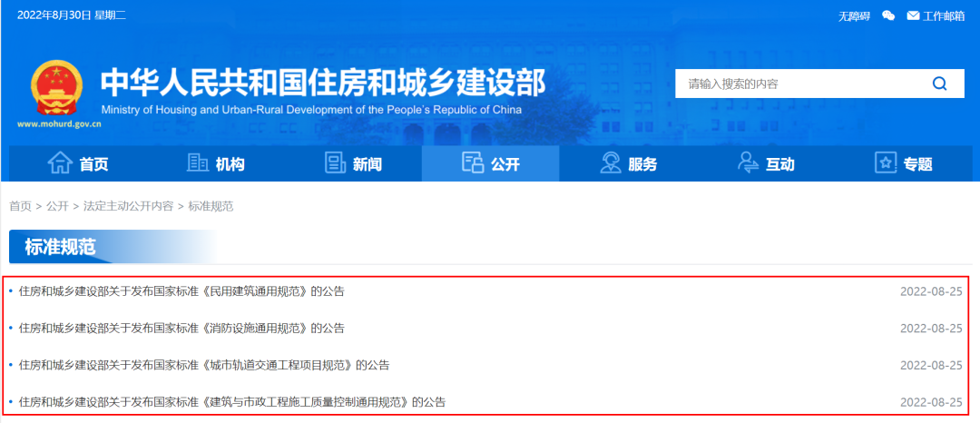Click the 无障碍 accessibility link
Image resolution: width=980 pixels, height=423 pixels.
tap(853, 15)
